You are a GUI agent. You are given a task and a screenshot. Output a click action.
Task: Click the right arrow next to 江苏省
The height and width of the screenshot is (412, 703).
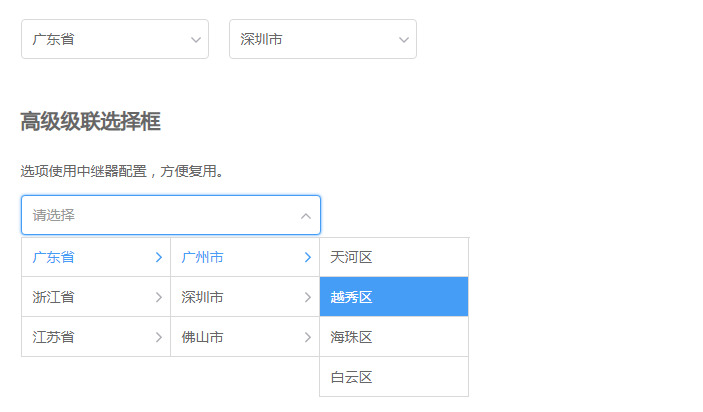158,337
